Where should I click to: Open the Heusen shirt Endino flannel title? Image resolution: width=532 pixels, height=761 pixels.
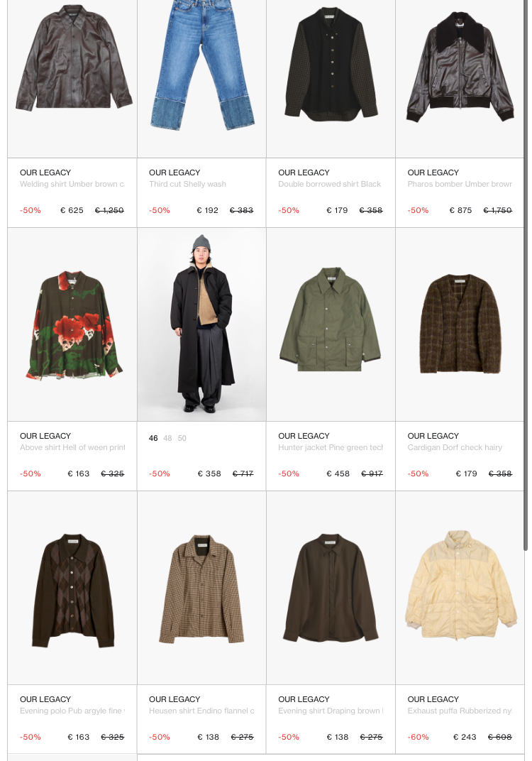point(201,711)
